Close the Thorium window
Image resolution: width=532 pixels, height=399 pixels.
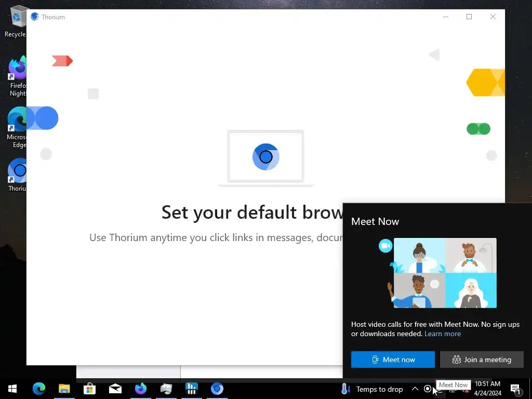(493, 17)
